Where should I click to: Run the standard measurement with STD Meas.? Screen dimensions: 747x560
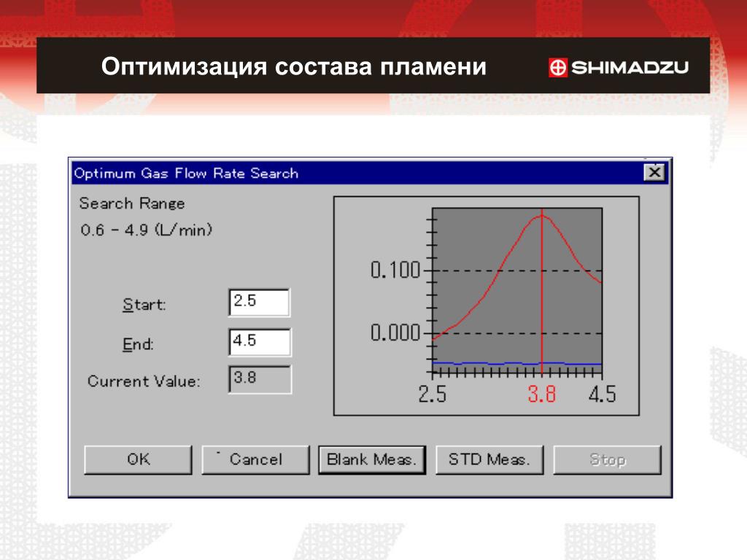tap(489, 459)
